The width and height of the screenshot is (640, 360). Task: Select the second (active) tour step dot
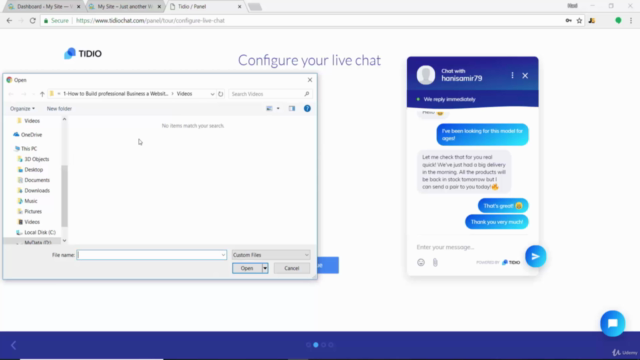(316, 345)
